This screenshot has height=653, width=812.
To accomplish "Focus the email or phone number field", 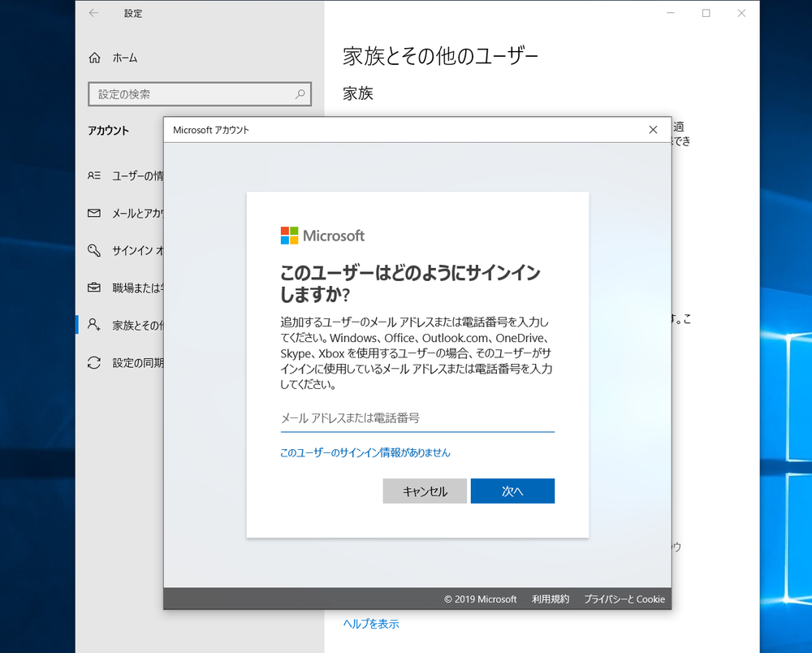I will pos(417,418).
